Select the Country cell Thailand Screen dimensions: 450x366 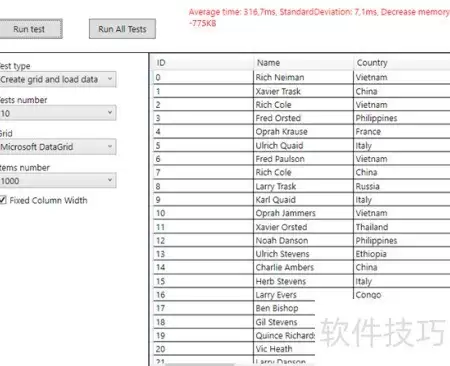coord(402,227)
